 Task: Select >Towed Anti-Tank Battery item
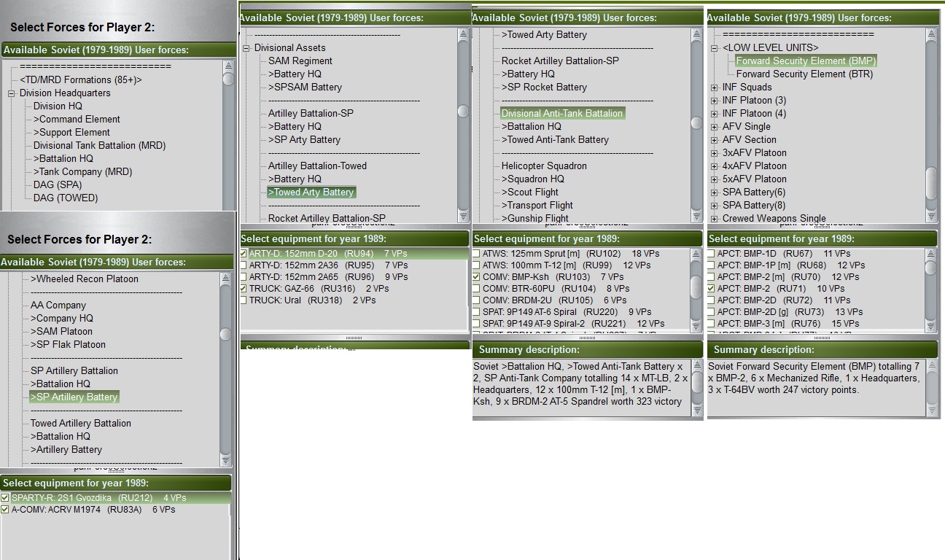[x=555, y=140]
